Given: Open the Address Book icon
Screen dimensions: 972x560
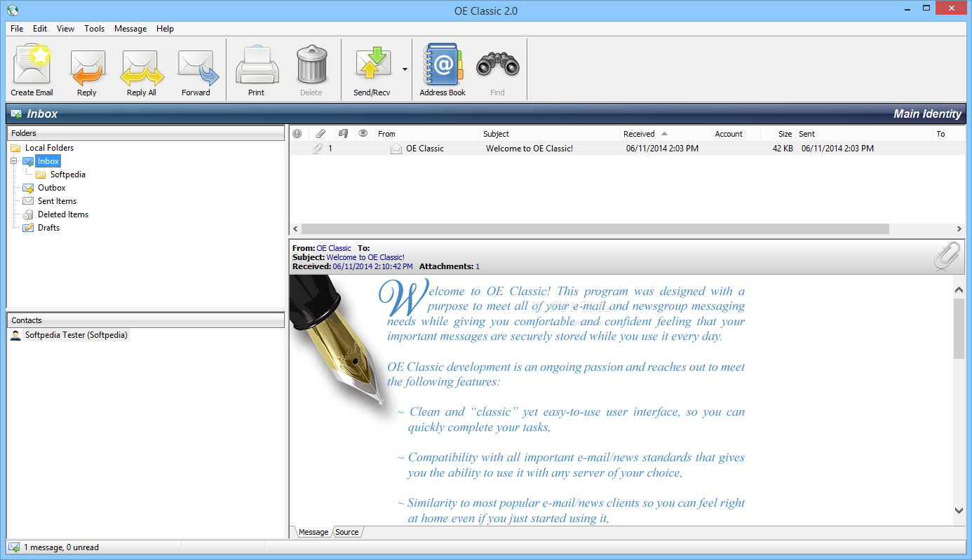Looking at the screenshot, I should [443, 64].
